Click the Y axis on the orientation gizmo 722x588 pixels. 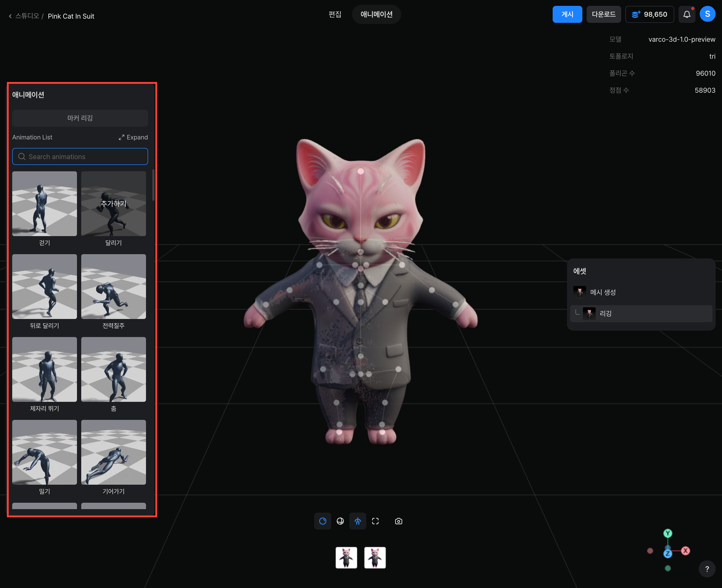667,533
